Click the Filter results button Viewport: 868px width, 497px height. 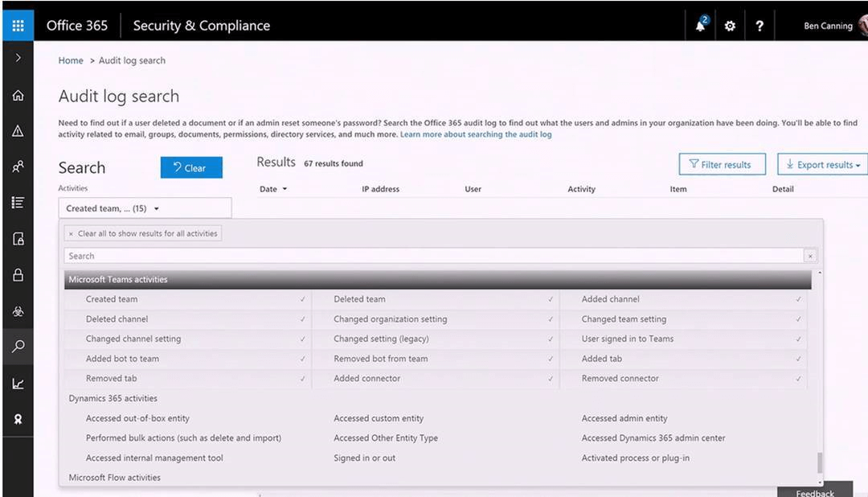pos(722,165)
